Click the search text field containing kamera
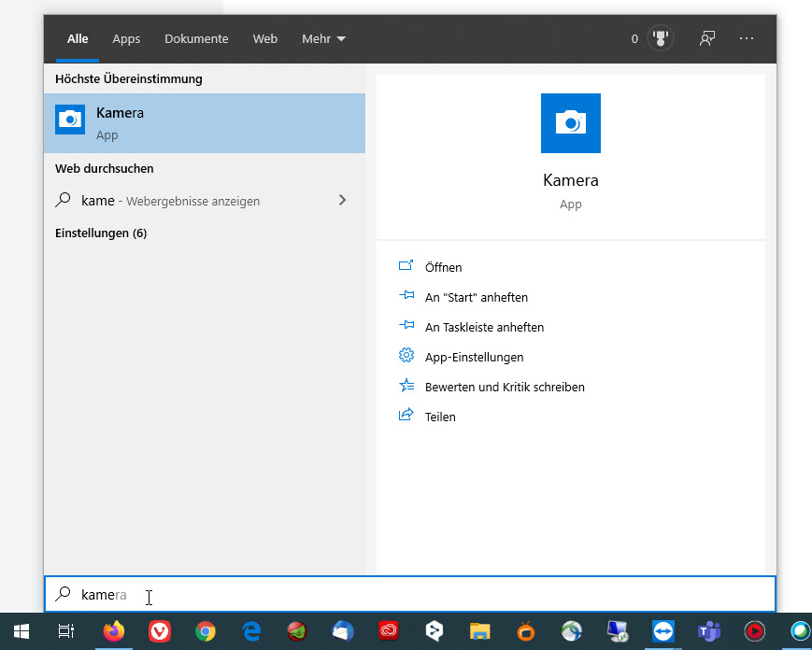The image size is (812, 650). click(411, 595)
